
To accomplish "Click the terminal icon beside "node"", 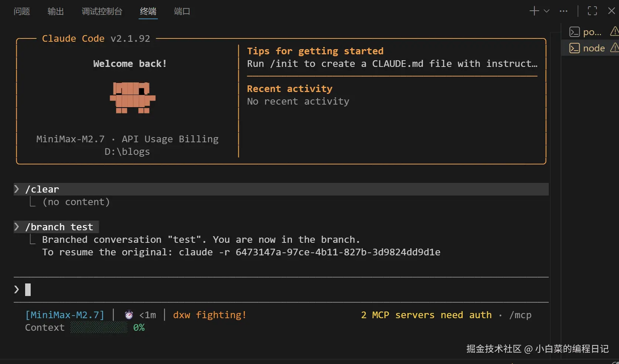I will (574, 48).
